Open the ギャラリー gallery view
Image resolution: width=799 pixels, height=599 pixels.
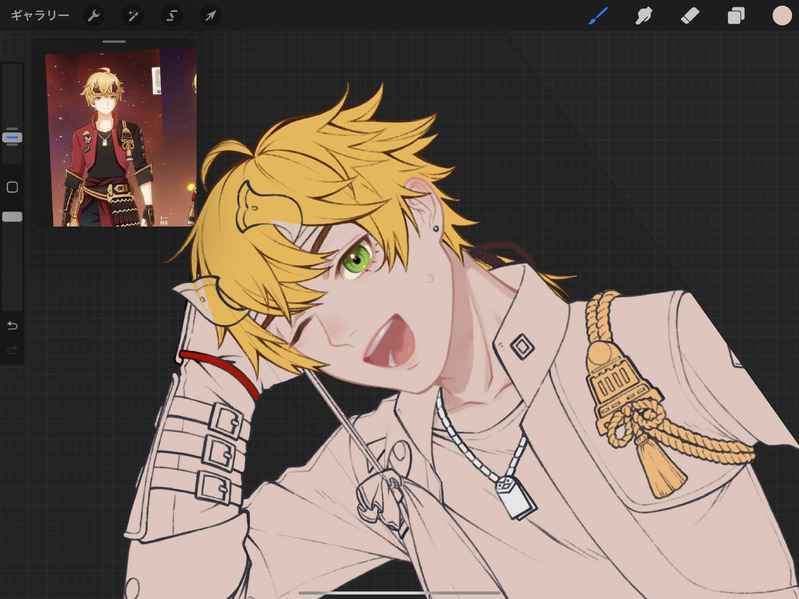point(40,16)
